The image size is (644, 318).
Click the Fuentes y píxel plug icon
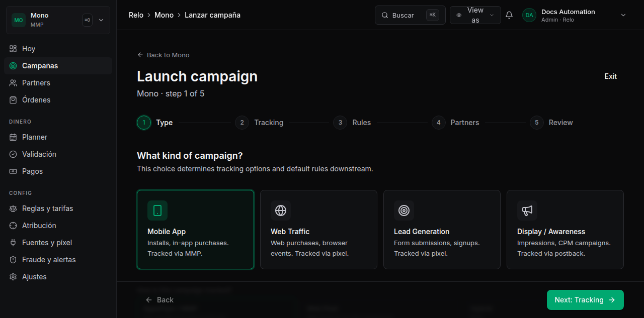click(13, 243)
